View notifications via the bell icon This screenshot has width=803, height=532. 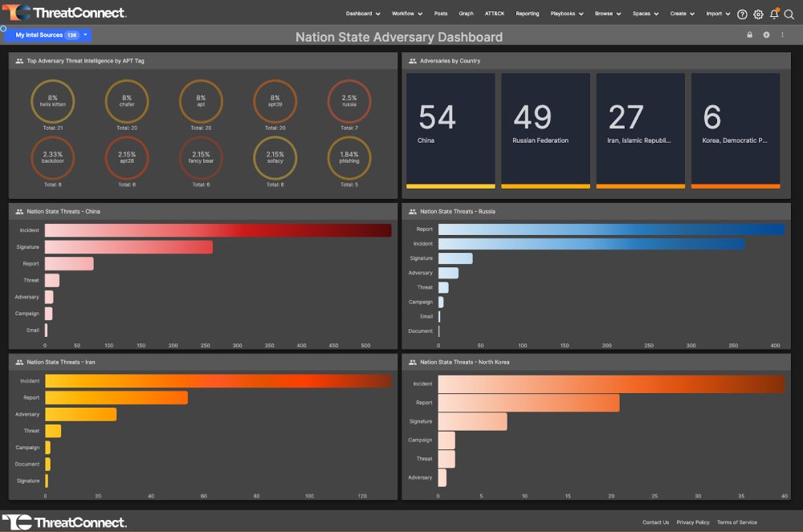tap(774, 14)
